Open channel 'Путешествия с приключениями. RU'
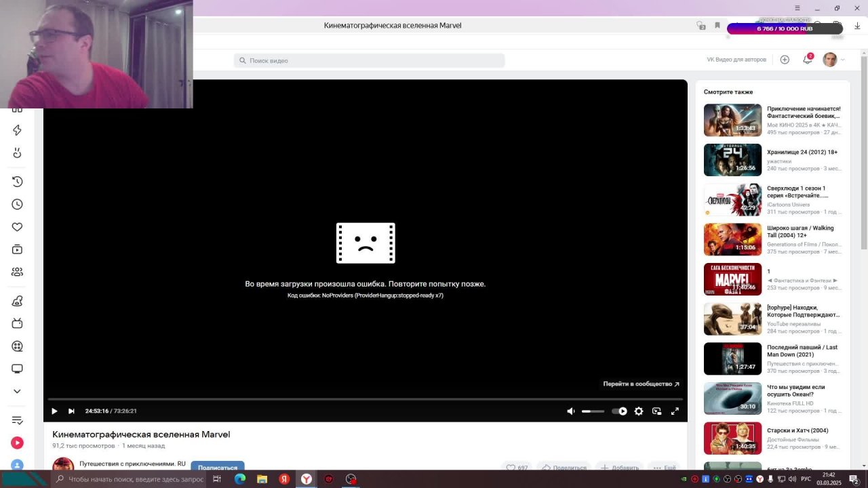This screenshot has width=868, height=488. (132, 464)
